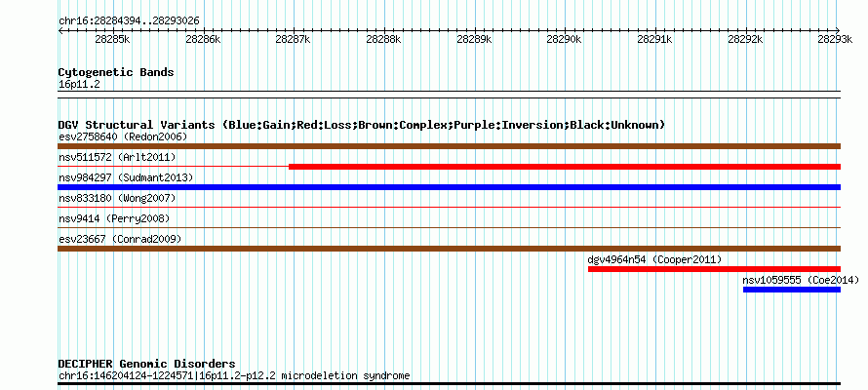The height and width of the screenshot is (390, 868).
Task: Click the Cytogenetic Bands track title
Action: pyautogui.click(x=116, y=72)
